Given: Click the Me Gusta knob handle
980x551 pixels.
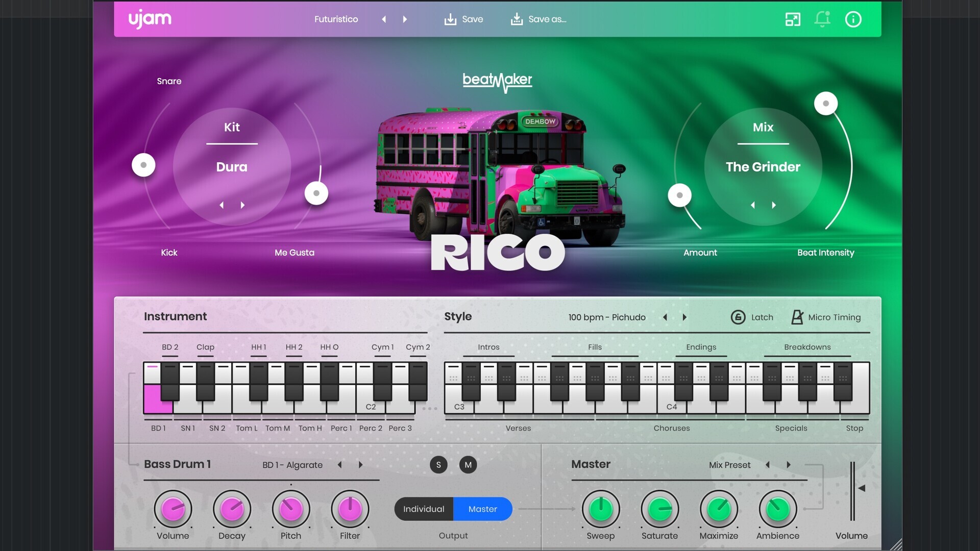Looking at the screenshot, I should point(316,193).
